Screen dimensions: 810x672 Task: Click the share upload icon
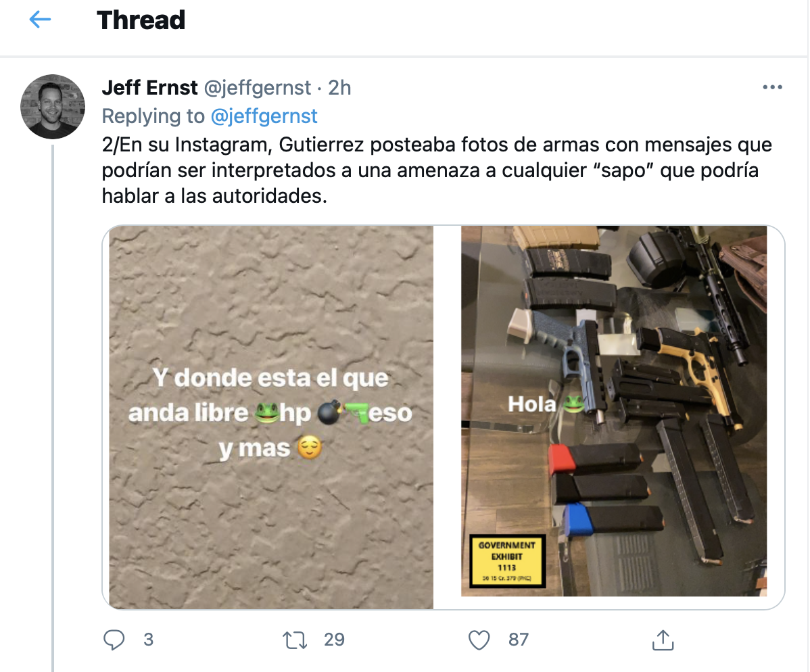click(x=663, y=640)
